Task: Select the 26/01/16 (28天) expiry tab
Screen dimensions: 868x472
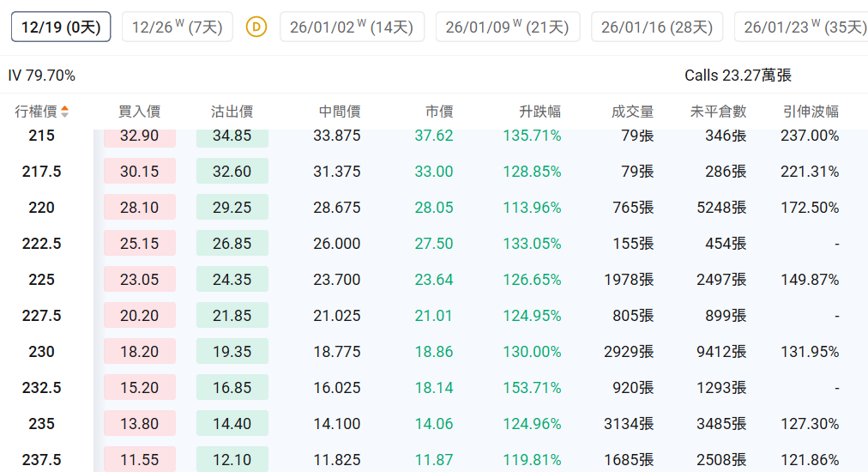Action: click(x=657, y=27)
